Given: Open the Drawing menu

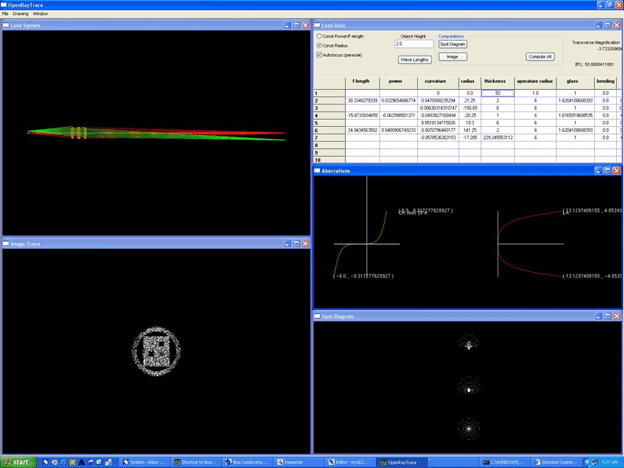Looking at the screenshot, I should point(20,14).
